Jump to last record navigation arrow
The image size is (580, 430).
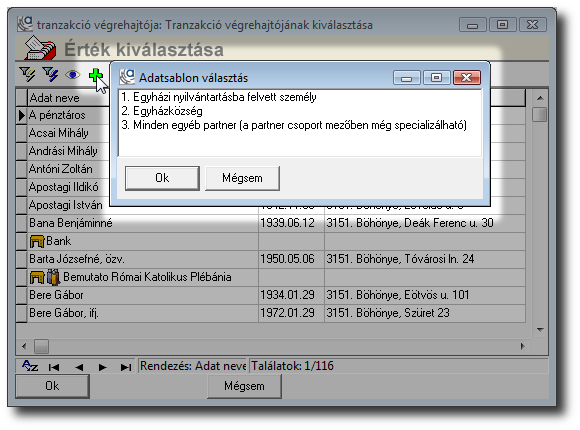126,367
